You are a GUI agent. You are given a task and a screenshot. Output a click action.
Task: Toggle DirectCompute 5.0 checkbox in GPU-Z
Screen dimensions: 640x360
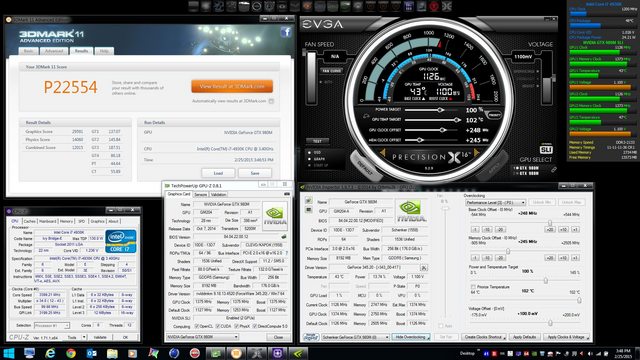click(x=255, y=326)
